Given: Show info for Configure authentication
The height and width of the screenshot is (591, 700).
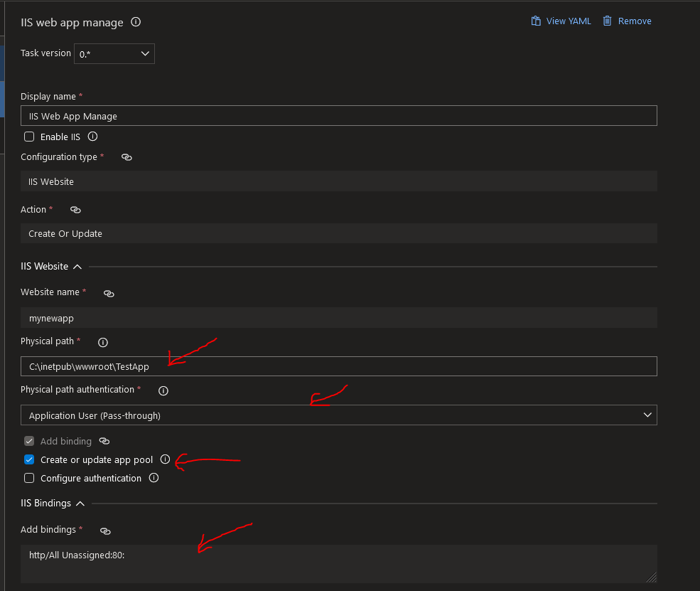Looking at the screenshot, I should (154, 478).
